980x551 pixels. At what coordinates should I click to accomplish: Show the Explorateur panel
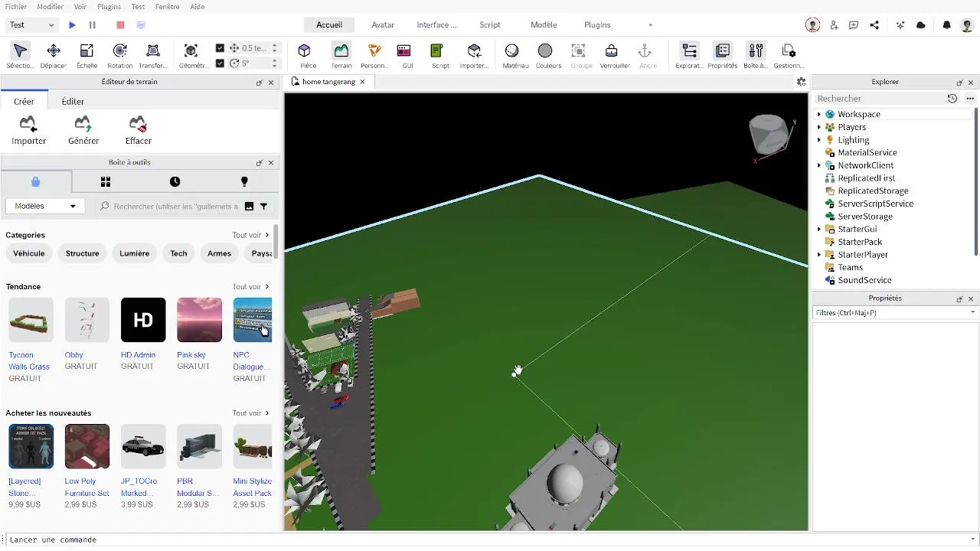690,56
